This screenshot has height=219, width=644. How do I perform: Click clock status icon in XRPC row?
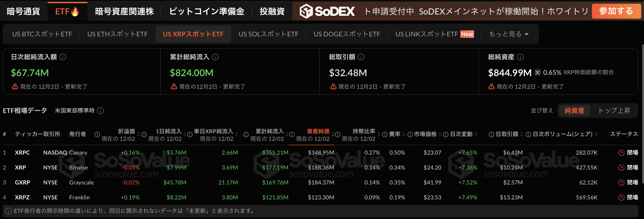[621, 152]
